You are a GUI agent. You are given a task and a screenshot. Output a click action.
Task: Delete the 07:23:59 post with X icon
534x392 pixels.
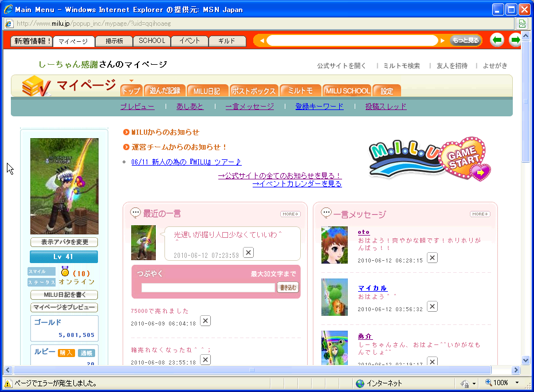point(248,253)
